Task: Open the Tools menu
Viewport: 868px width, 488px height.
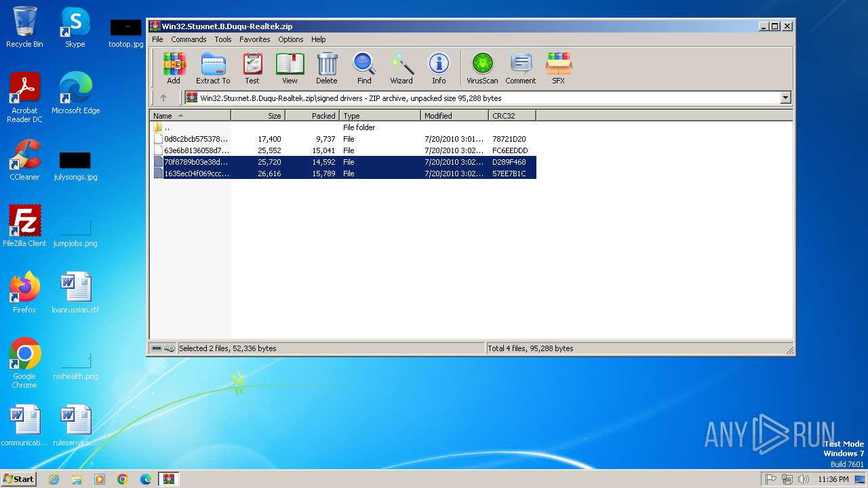Action: (x=223, y=39)
